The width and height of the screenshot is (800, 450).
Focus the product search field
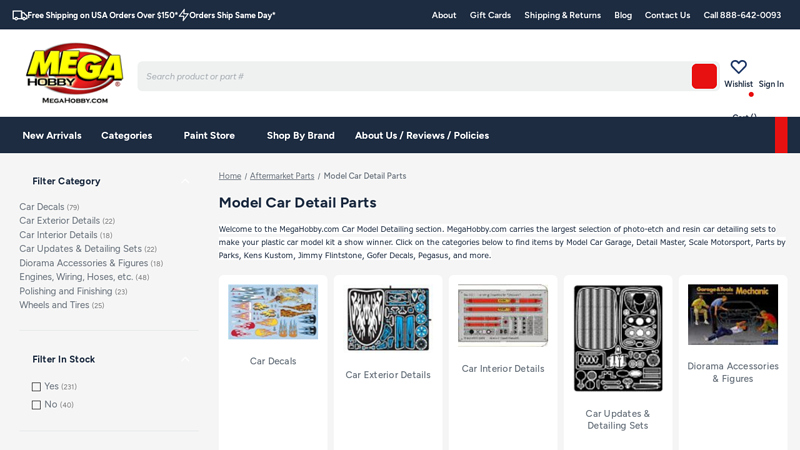click(414, 77)
